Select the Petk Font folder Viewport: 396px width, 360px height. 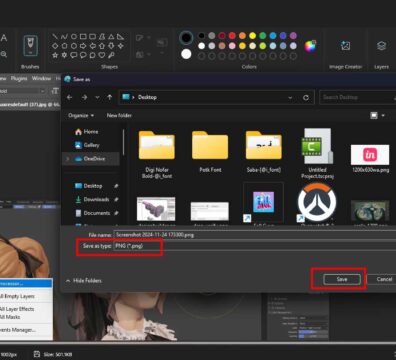point(210,152)
